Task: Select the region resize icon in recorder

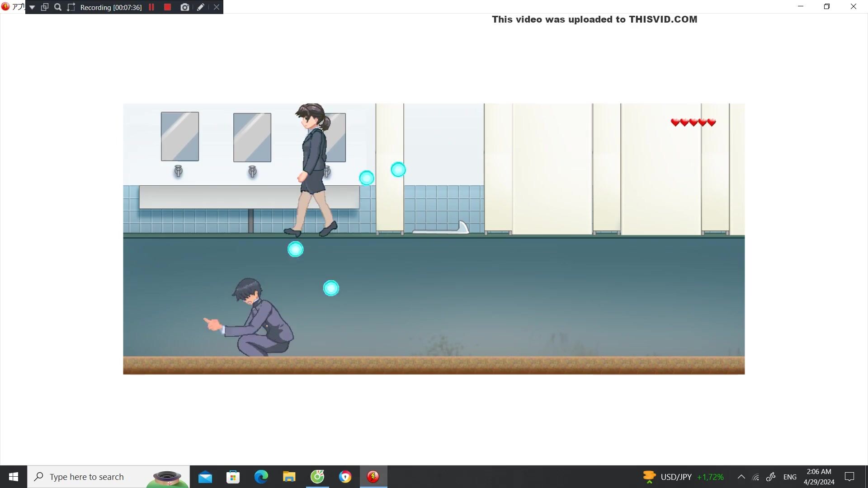Action: (x=71, y=7)
